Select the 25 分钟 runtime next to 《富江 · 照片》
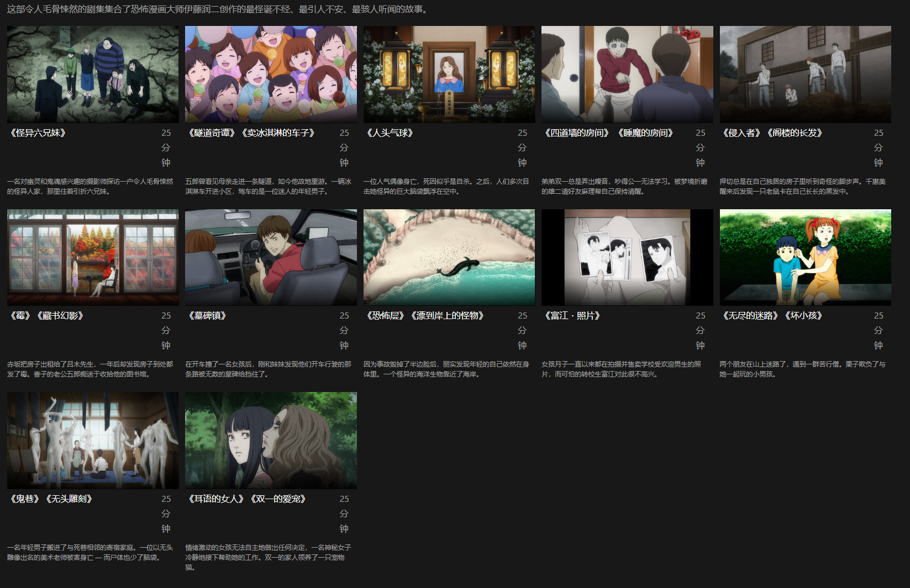The width and height of the screenshot is (910, 588). coord(701,331)
